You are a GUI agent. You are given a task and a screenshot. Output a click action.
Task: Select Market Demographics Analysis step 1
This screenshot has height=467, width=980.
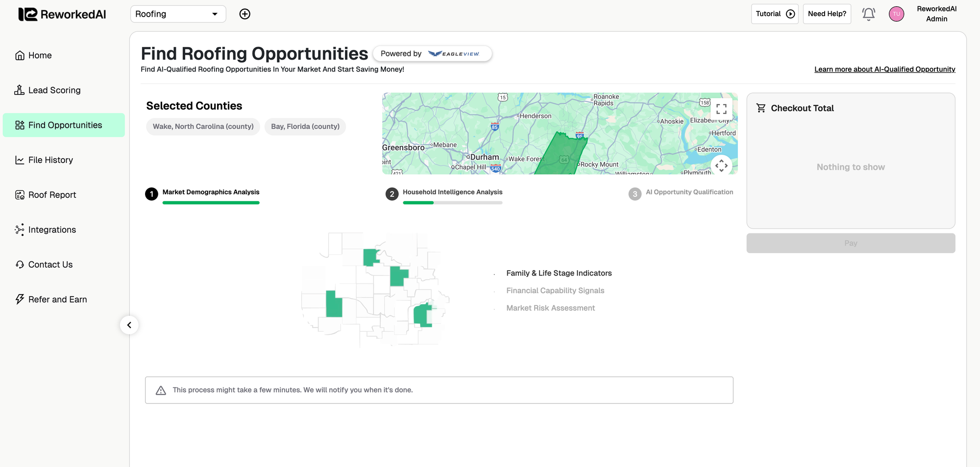pos(211,192)
